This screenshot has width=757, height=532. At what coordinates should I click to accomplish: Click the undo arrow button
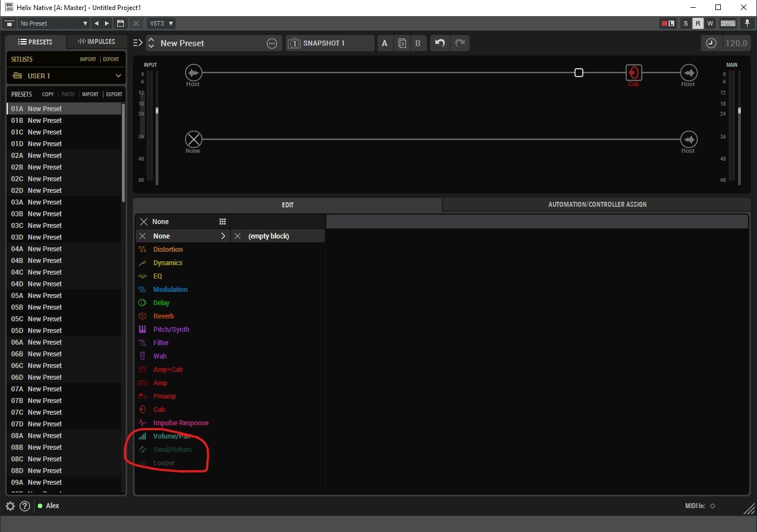[x=440, y=43]
